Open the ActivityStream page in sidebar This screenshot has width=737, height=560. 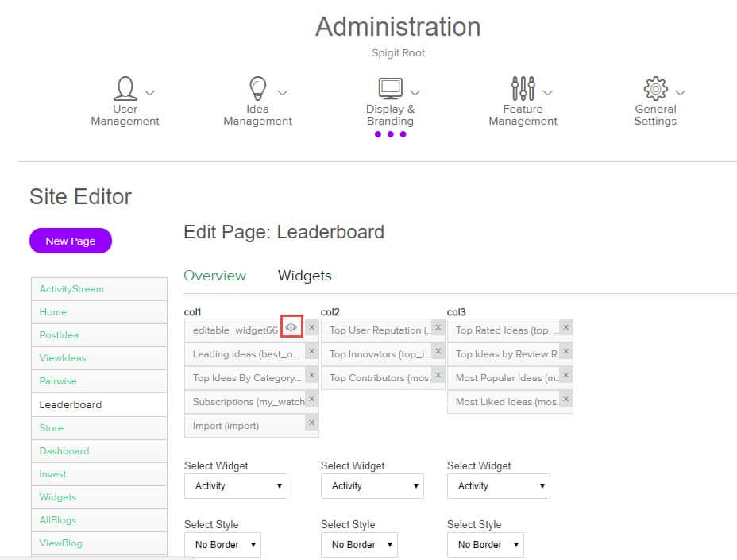coord(71,289)
